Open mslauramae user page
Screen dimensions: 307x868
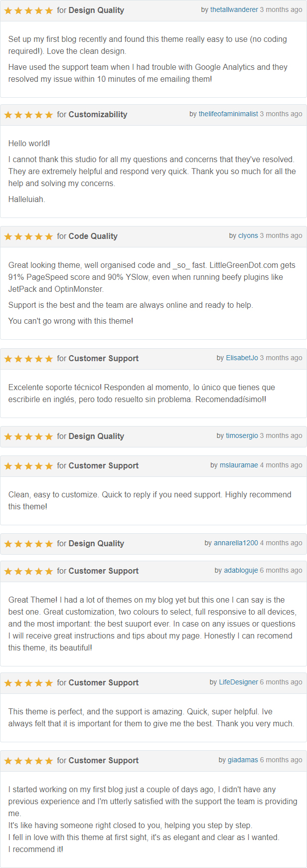pos(239,465)
